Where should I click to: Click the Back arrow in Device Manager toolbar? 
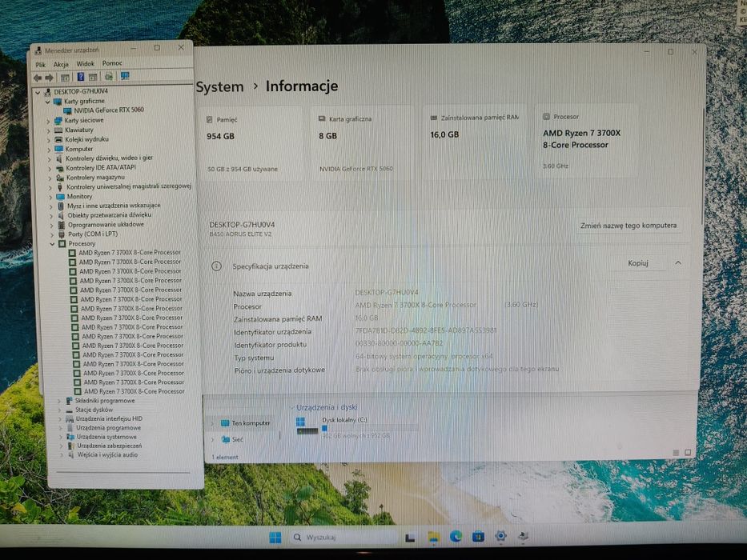[38, 78]
